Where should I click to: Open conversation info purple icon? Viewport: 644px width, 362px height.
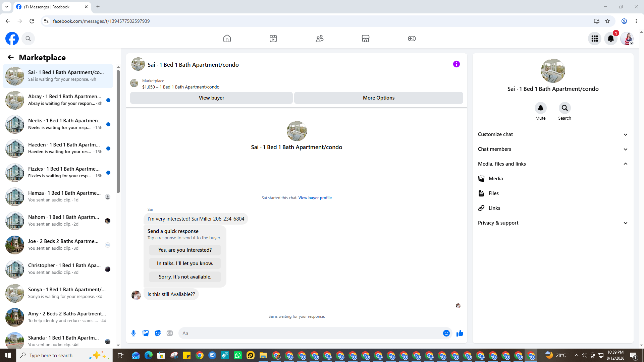pyautogui.click(x=457, y=64)
